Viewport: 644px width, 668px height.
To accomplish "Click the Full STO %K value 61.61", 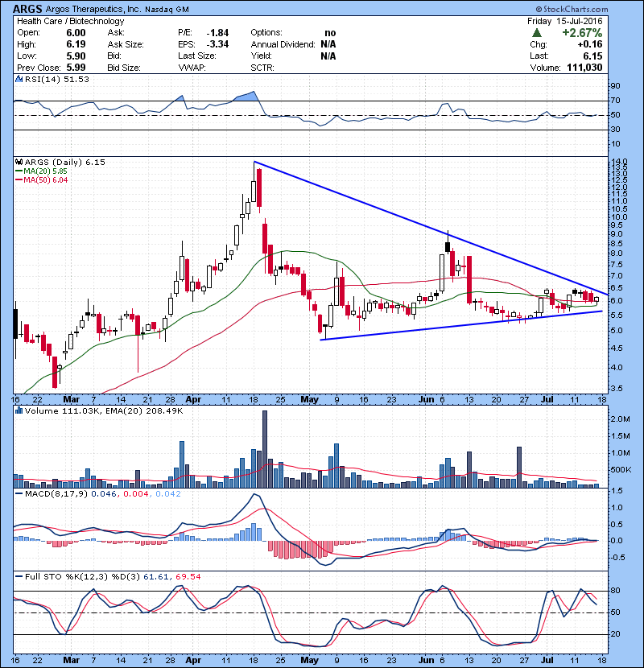I will pos(156,577).
